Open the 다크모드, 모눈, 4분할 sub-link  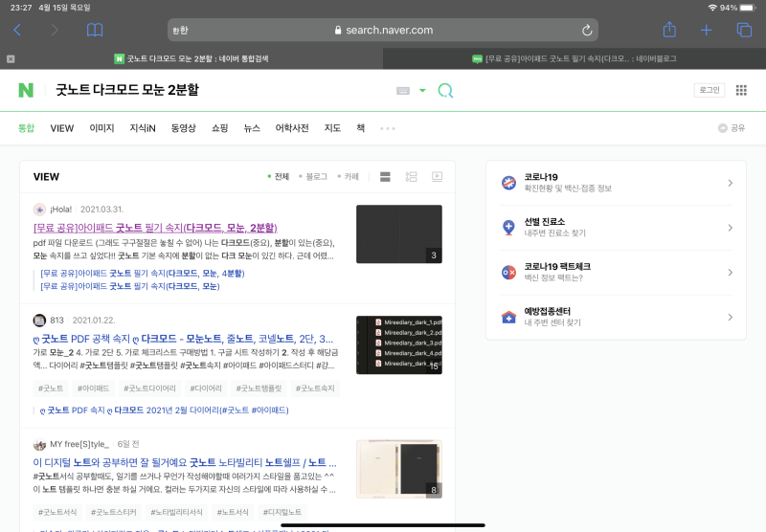tap(142, 274)
